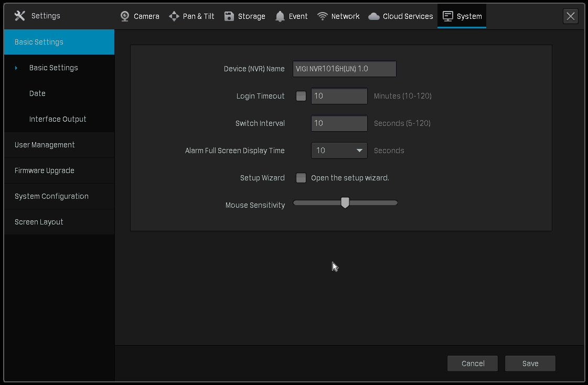Image resolution: width=588 pixels, height=385 pixels.
Task: Go to the Storage tab
Action: pos(244,16)
